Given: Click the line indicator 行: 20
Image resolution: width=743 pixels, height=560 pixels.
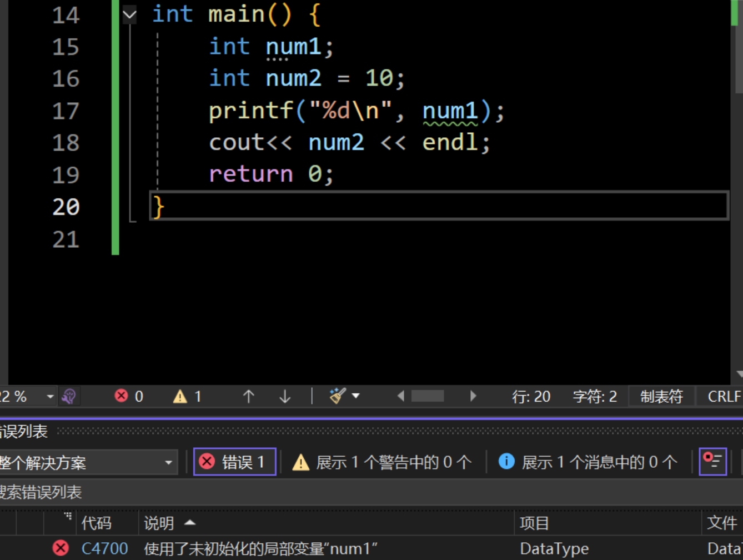Looking at the screenshot, I should coord(531,397).
